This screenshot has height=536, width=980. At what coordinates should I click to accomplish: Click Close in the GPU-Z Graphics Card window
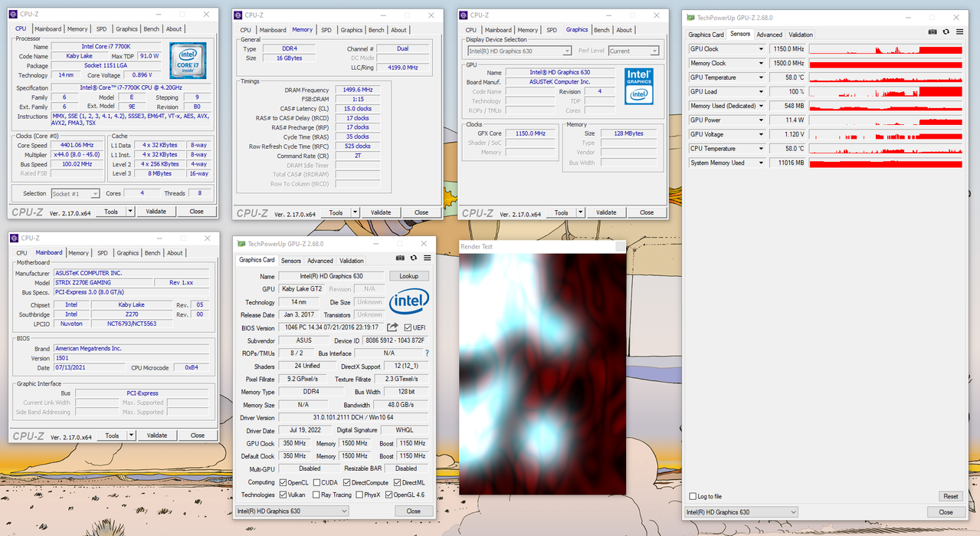click(x=414, y=511)
